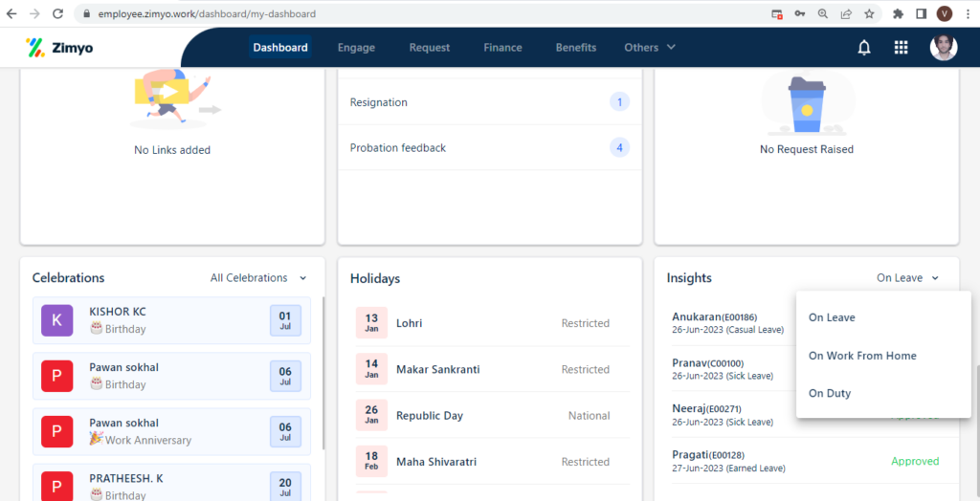This screenshot has width=980, height=501.
Task: Open the apps grid icon
Action: coord(901,48)
